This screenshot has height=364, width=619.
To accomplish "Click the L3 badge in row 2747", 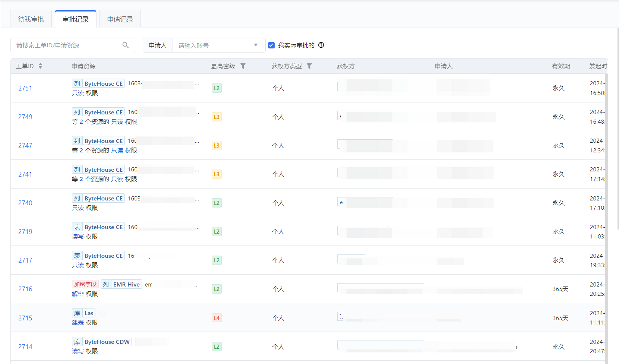I will click(x=217, y=146).
